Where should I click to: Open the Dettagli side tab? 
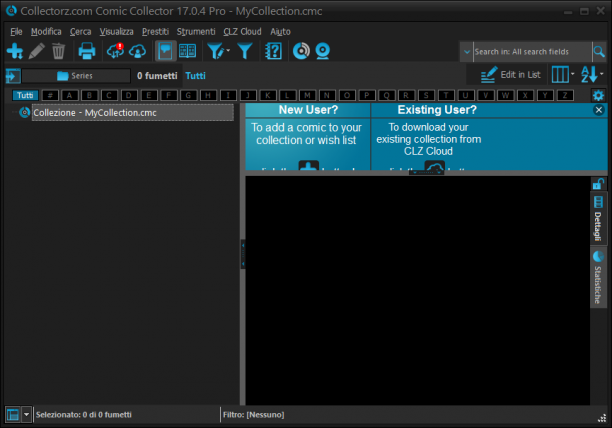click(598, 219)
